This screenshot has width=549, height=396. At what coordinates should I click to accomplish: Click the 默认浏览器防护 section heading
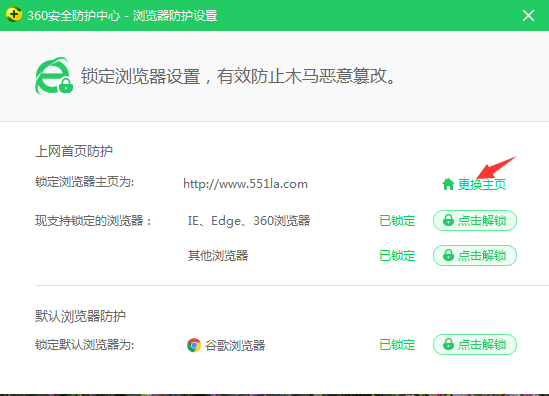(80, 316)
